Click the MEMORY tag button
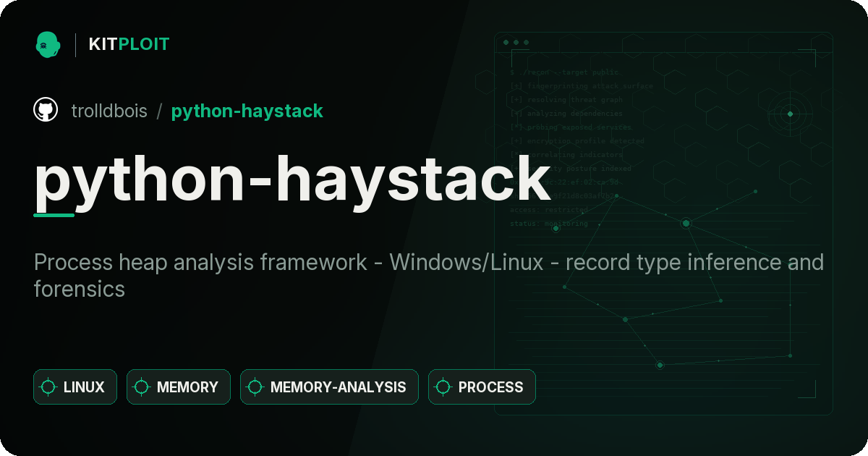 [x=179, y=387]
